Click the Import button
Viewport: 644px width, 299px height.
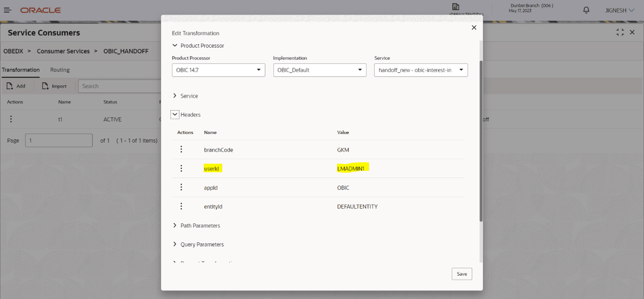click(54, 86)
